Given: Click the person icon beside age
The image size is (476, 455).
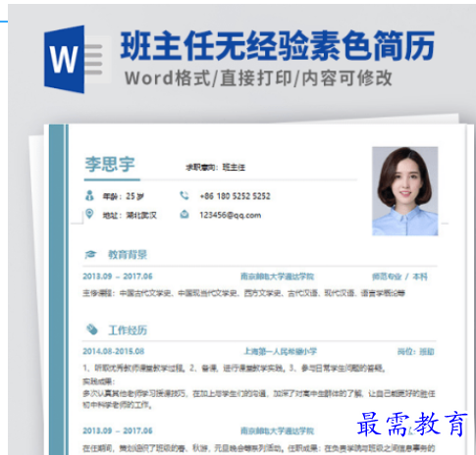Looking at the screenshot, I should coord(89,195).
